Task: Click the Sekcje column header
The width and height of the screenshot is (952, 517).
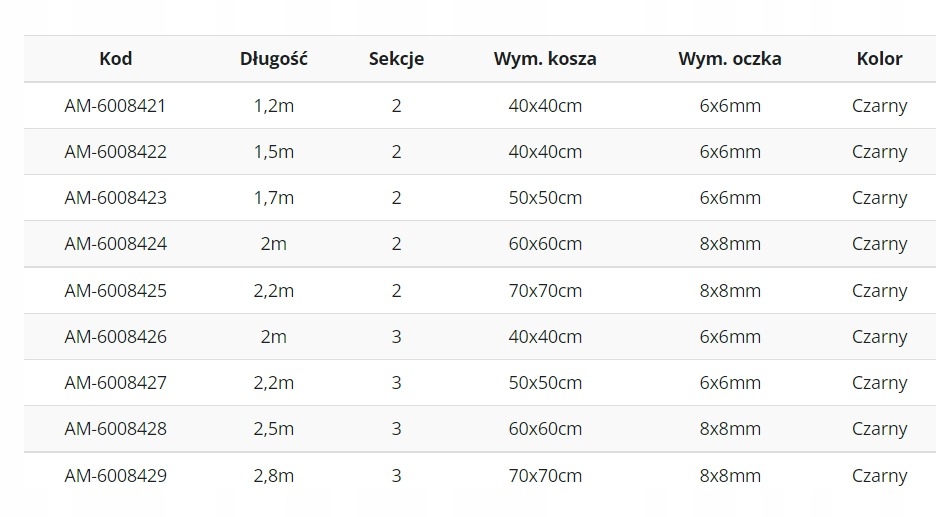Action: coord(396,59)
